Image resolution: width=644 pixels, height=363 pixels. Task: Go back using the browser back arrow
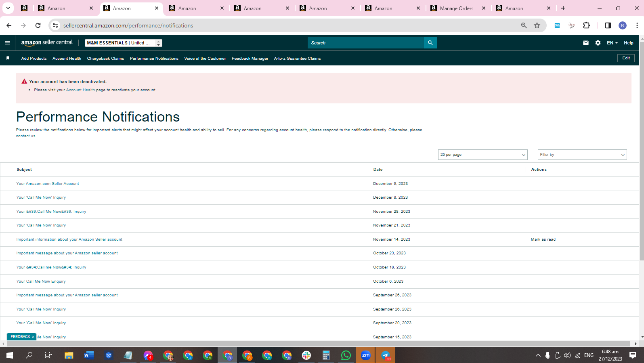9,25
